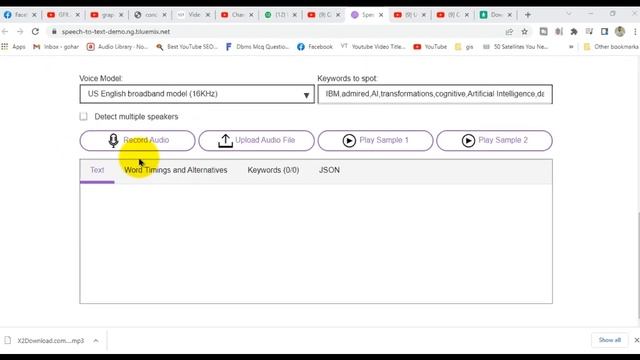Image resolution: width=640 pixels, height=360 pixels.
Task: Open Audio Library bookmark
Action: [x=118, y=47]
